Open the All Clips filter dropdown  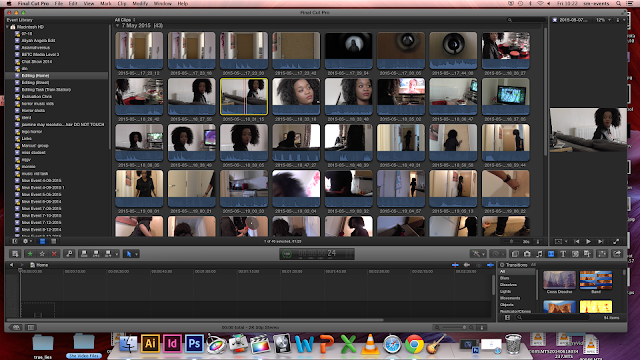(125, 20)
